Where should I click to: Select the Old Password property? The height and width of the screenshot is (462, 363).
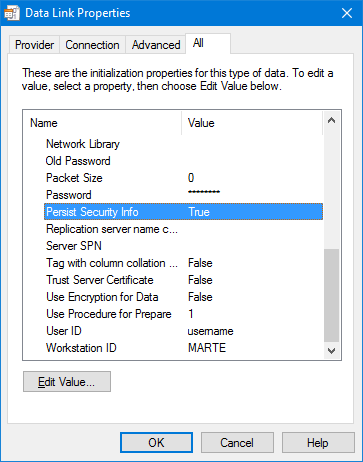183,161
